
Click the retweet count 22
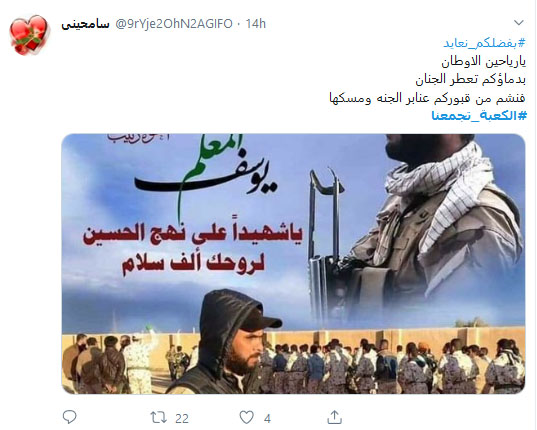pyautogui.click(x=182, y=418)
